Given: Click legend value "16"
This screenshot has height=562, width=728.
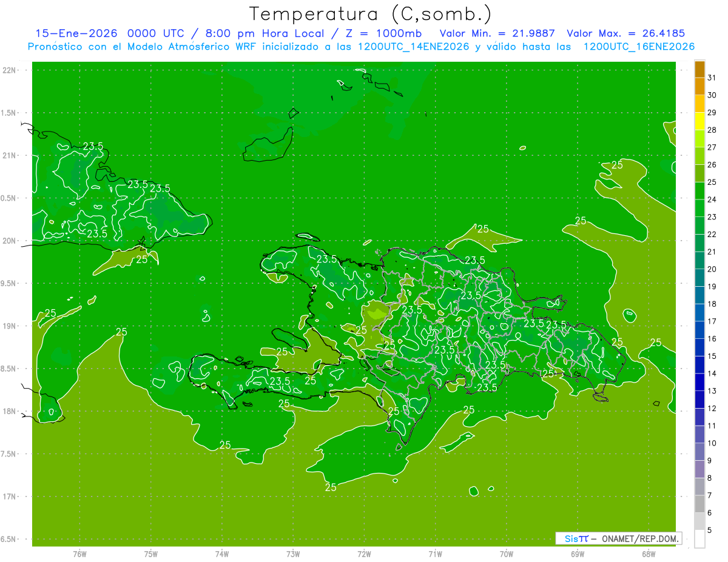Looking at the screenshot, I should tap(712, 338).
